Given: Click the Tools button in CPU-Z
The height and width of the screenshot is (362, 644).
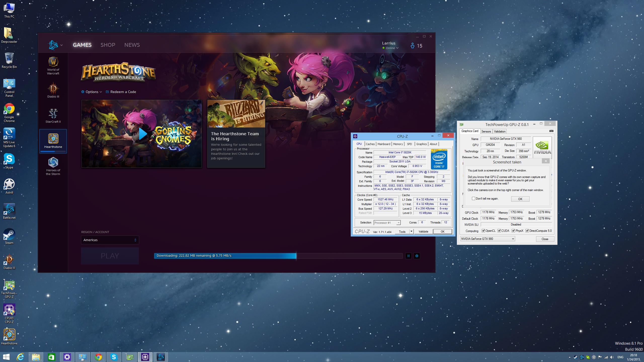Looking at the screenshot, I should (x=402, y=232).
